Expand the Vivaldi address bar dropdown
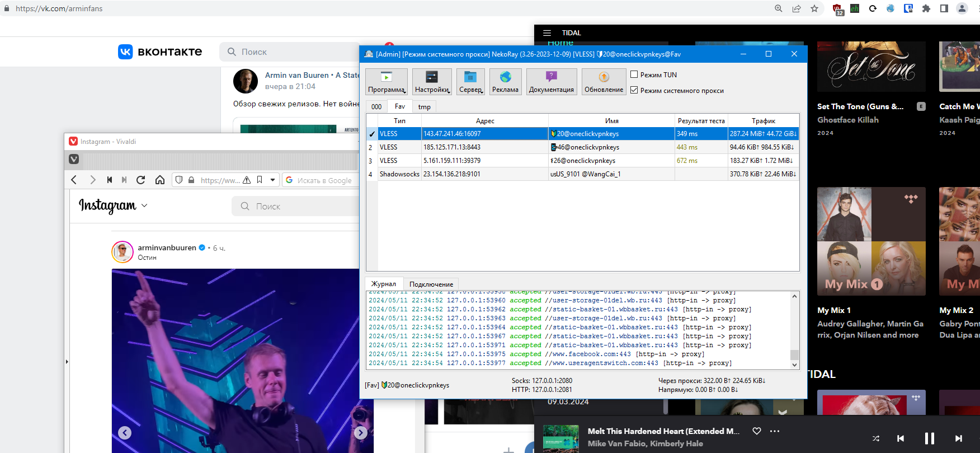This screenshot has width=980, height=453. (272, 180)
